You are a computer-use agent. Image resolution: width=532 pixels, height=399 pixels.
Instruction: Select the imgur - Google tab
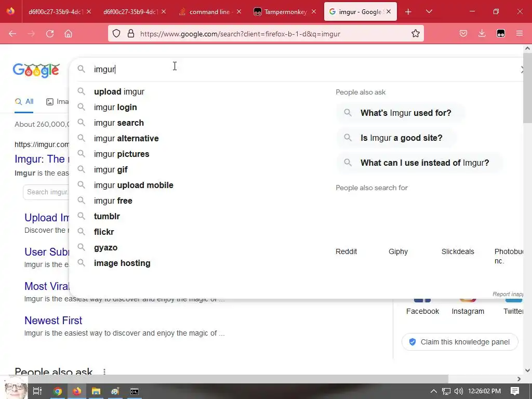(361, 12)
